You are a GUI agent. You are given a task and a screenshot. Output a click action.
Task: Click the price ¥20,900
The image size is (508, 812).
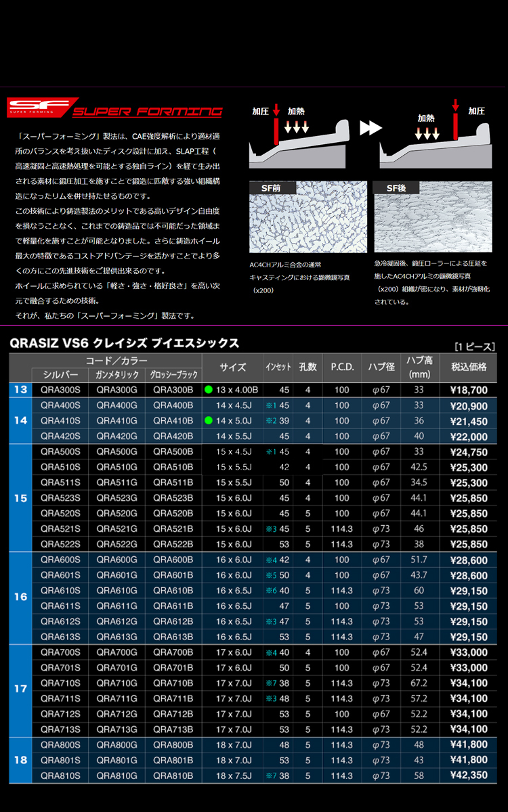[x=469, y=406]
